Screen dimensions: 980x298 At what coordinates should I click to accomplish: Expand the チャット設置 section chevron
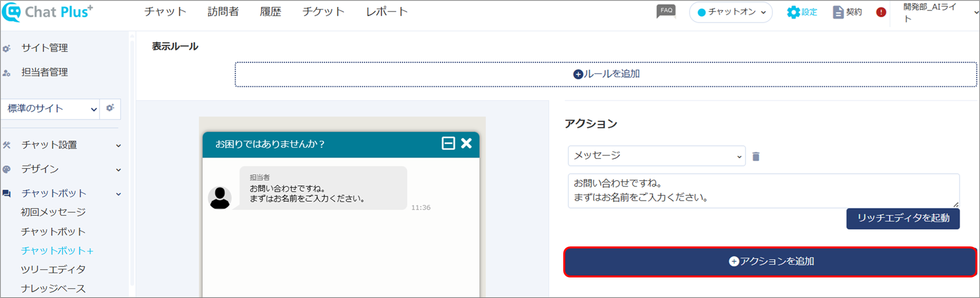point(118,146)
